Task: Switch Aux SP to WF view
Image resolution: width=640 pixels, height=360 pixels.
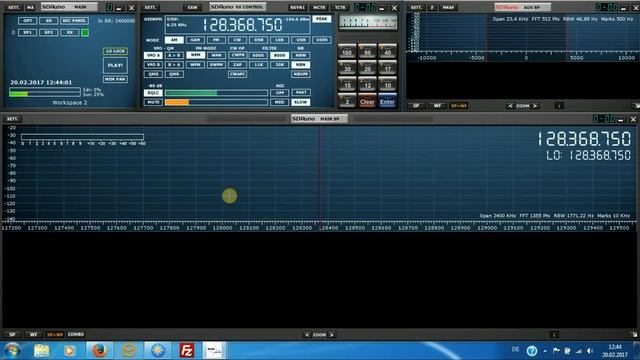Action: pos(437,106)
